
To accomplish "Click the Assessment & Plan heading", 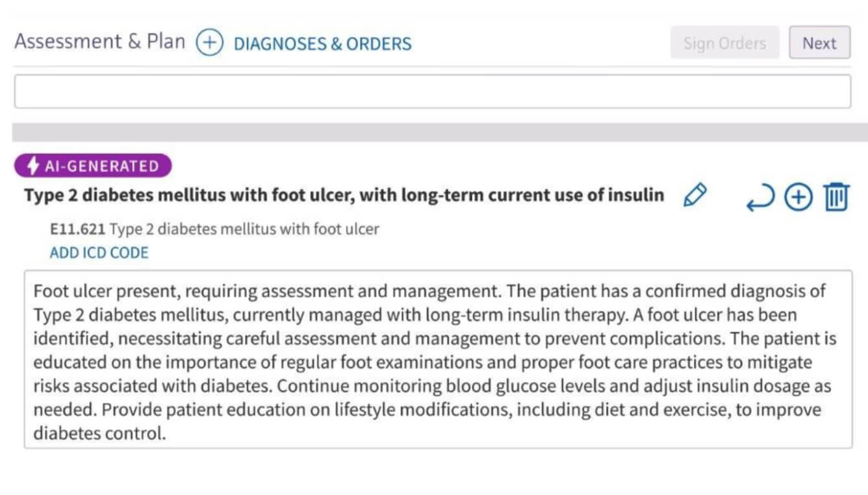I will pos(99,42).
